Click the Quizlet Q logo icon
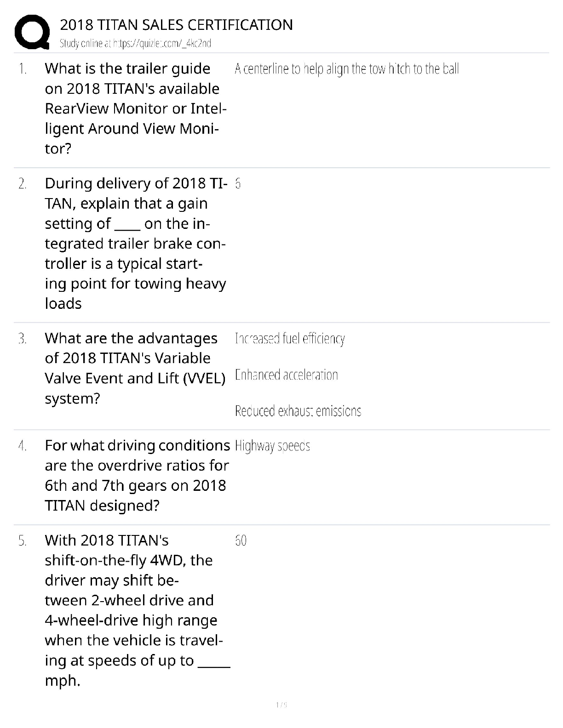 click(x=32, y=32)
